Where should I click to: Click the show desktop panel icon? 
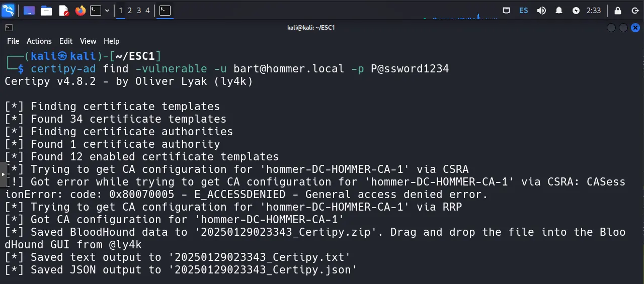[29, 11]
